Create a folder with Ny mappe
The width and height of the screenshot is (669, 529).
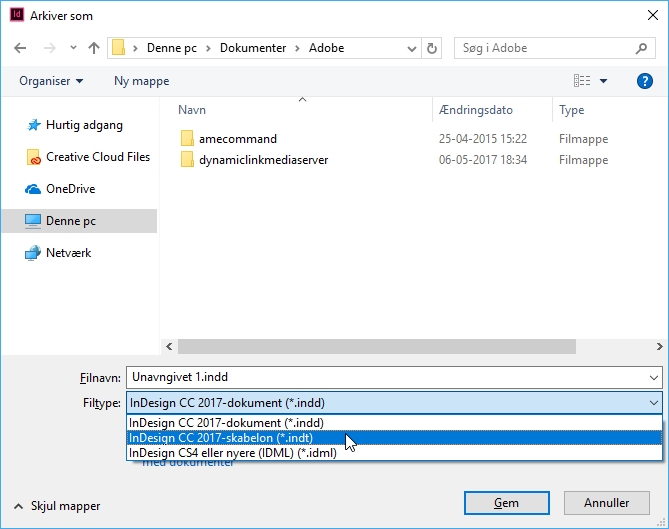coord(142,81)
